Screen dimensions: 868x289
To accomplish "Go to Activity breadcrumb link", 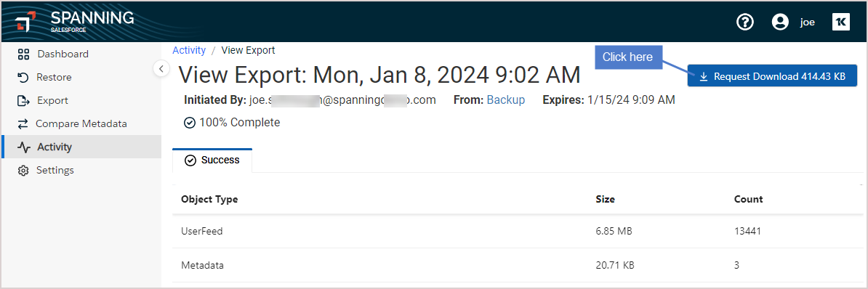I will [189, 50].
